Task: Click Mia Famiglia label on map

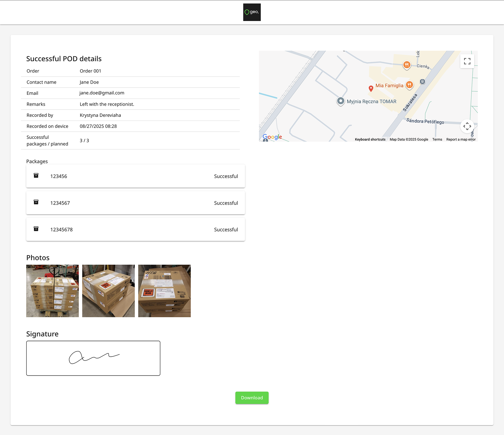Action: coord(389,86)
